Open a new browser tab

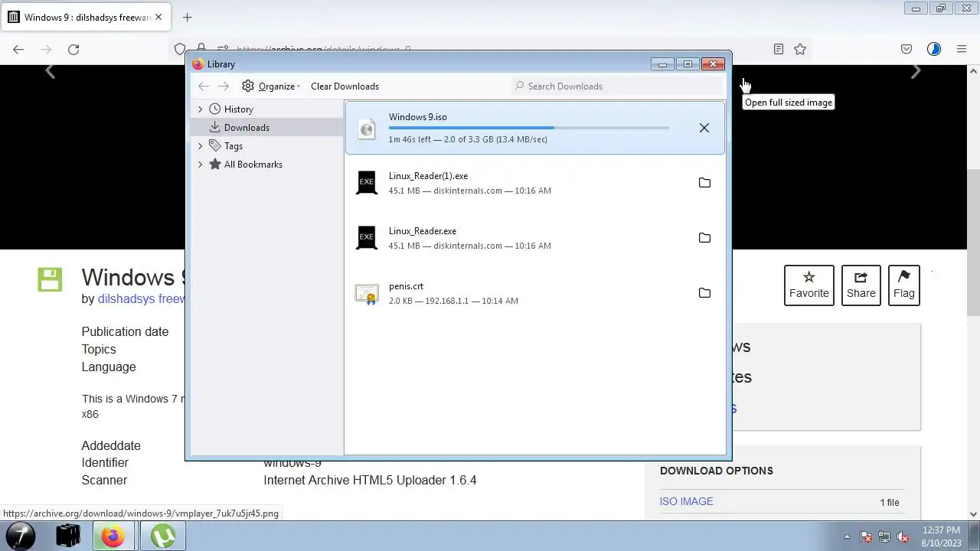coord(187,17)
